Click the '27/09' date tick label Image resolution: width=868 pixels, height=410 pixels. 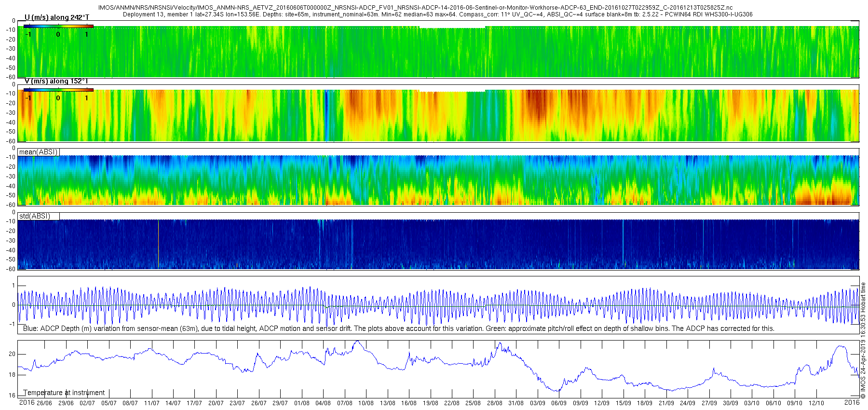coord(709,403)
